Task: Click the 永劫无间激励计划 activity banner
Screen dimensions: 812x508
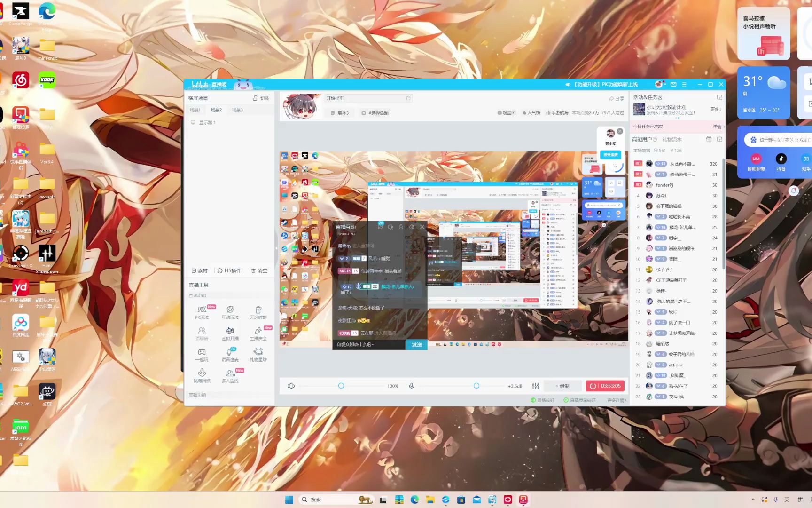Action: click(671, 110)
